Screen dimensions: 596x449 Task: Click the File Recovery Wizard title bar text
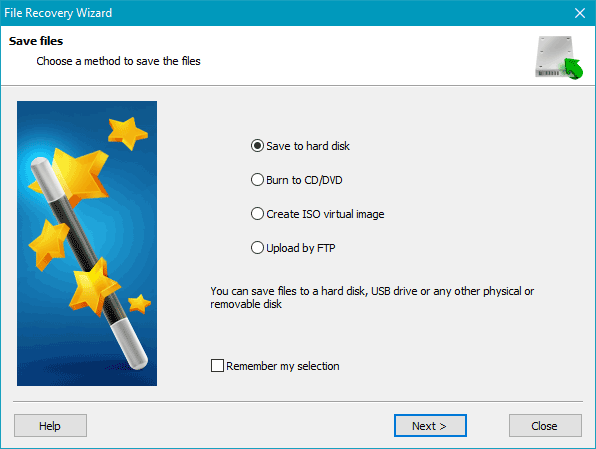tap(58, 13)
